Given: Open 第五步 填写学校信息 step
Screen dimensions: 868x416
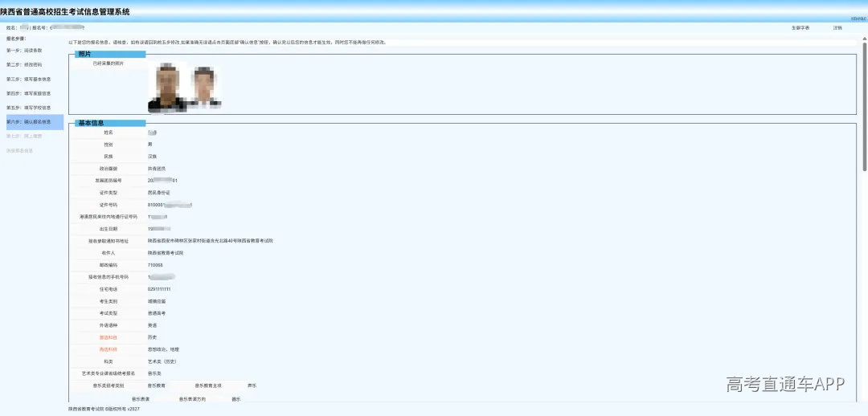Looking at the screenshot, I should click(x=29, y=108).
